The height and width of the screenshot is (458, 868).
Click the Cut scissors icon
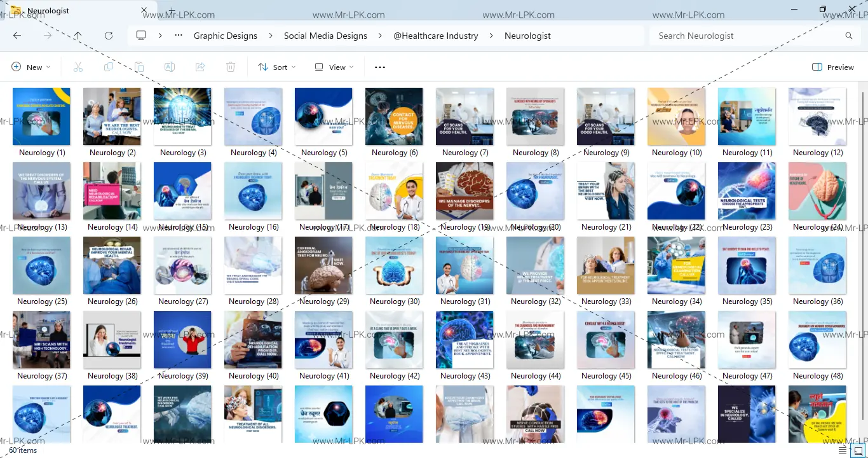[x=78, y=67]
